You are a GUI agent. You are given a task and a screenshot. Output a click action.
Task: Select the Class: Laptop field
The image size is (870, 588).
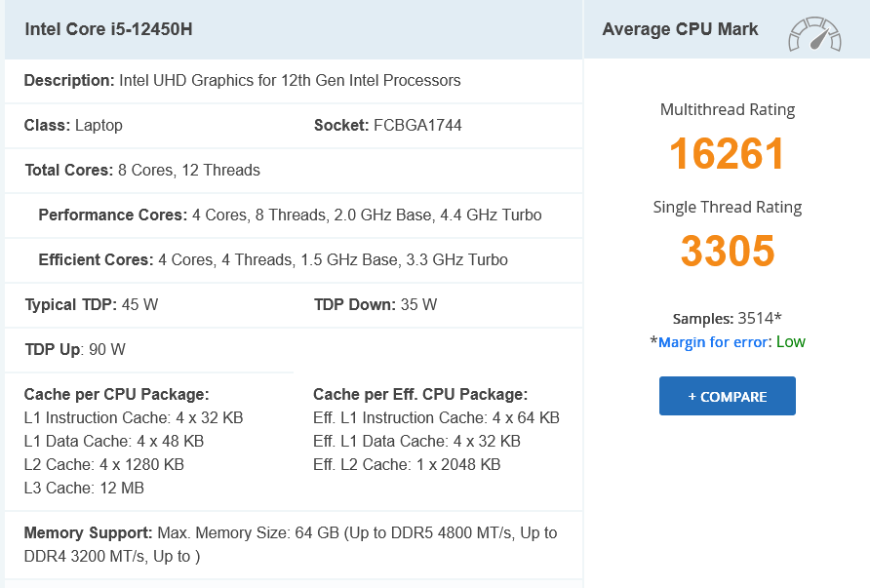73,125
